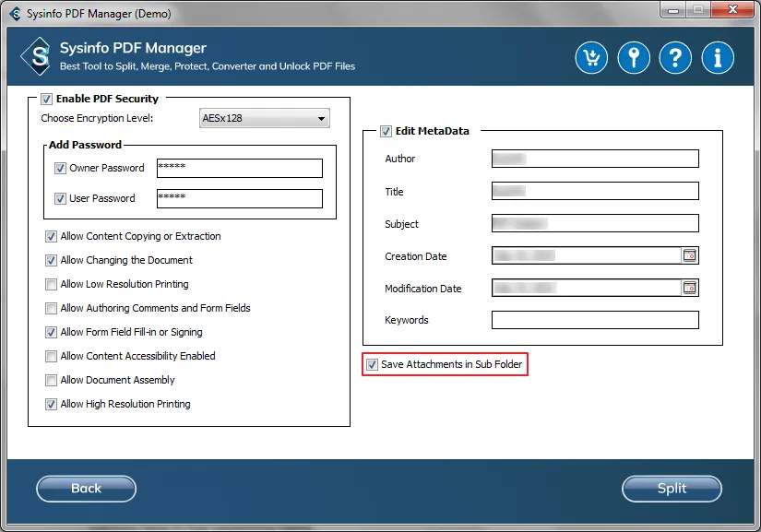The image size is (761, 532).
Task: Expand the Encryption Level dropdown
Action: [265, 118]
